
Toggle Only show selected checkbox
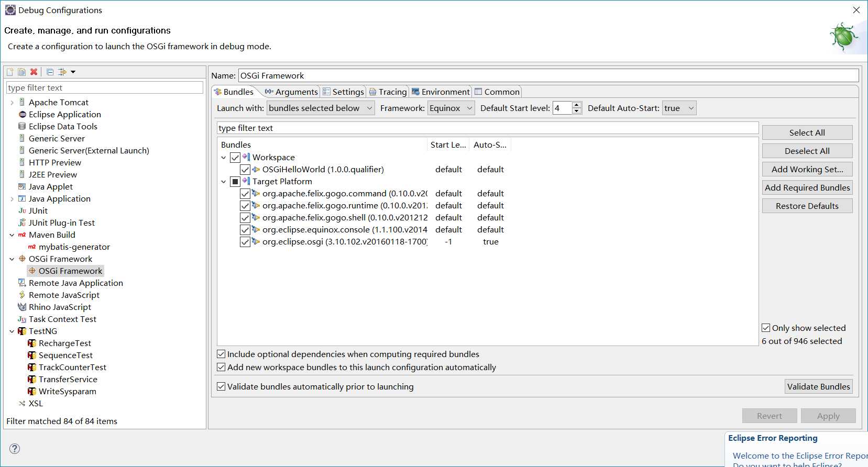tap(766, 328)
